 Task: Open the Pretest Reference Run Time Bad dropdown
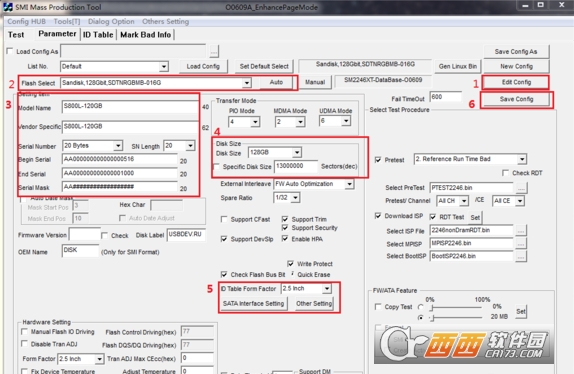click(522, 159)
